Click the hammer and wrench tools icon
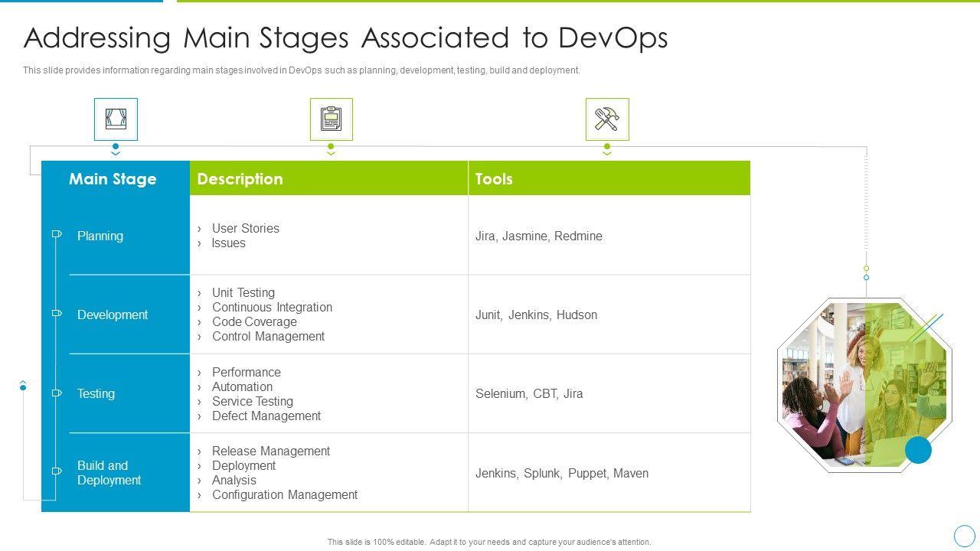 [x=607, y=119]
